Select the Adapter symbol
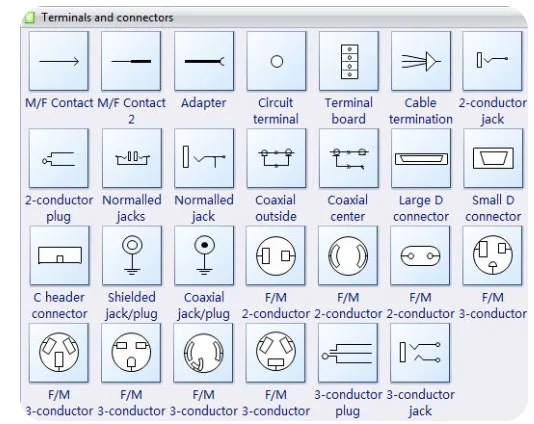Image resolution: width=534 pixels, height=424 pixels. tap(204, 61)
